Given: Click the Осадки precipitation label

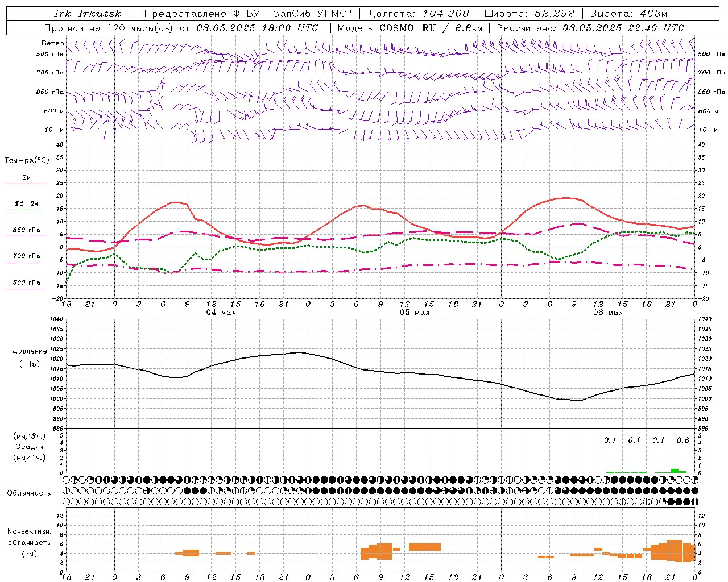Looking at the screenshot, I should (x=30, y=447).
